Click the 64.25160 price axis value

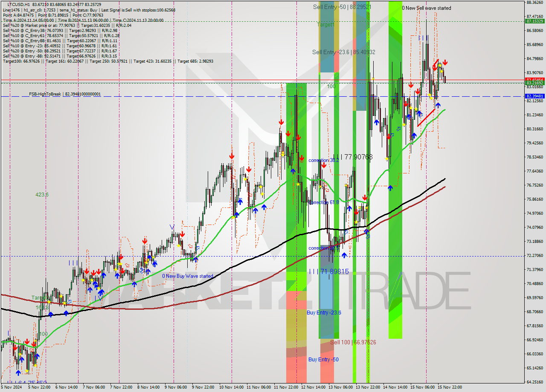(x=534, y=382)
